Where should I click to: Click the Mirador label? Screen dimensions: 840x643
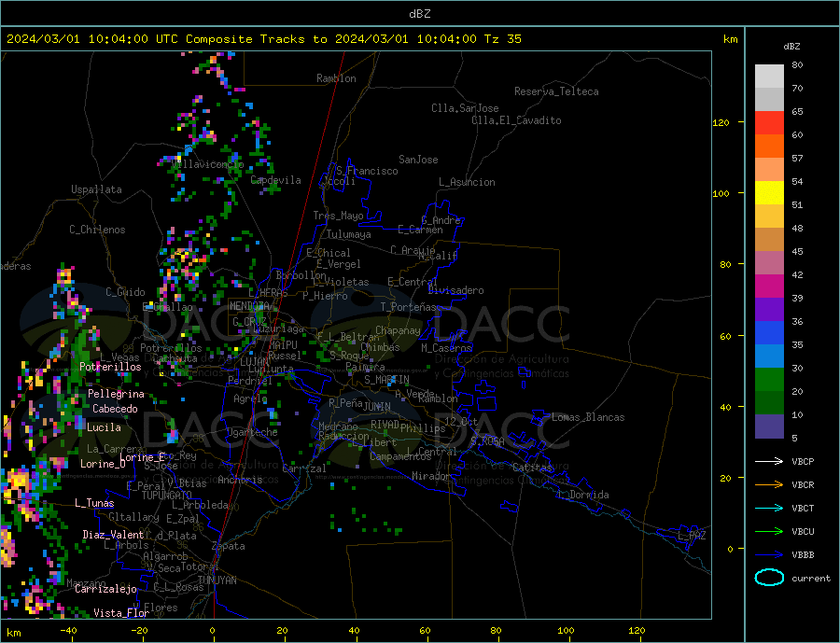431,476
